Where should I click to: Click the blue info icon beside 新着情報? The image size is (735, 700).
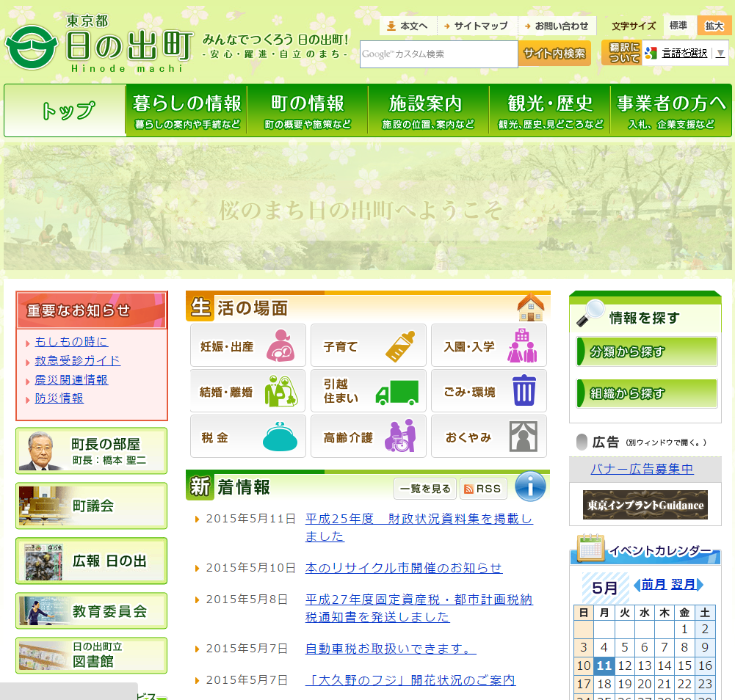point(530,486)
